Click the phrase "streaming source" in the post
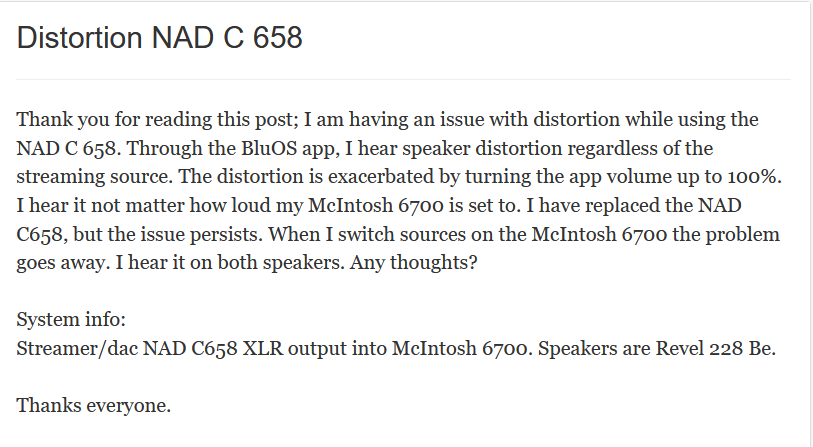Screen dimensions: 813x447 coord(93,177)
